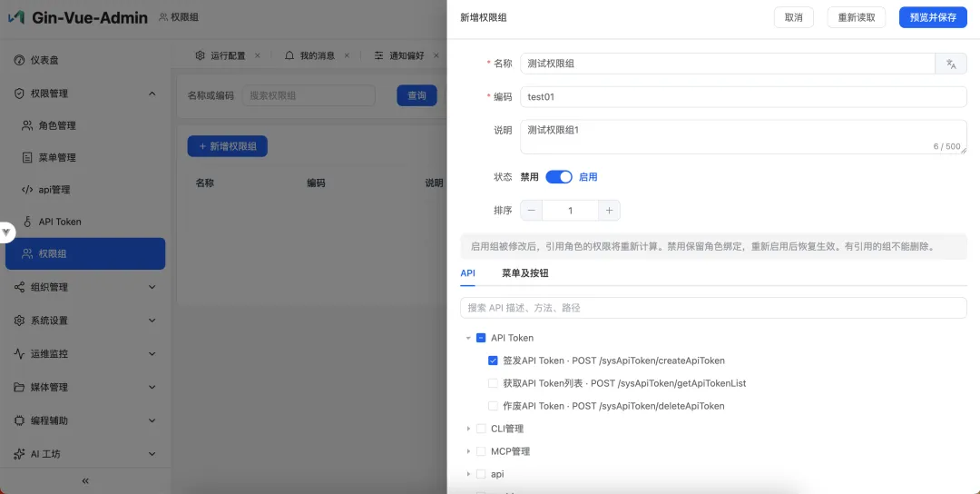Uncheck 签发API Token createApiToken checkbox
980x494 pixels.
(x=493, y=361)
